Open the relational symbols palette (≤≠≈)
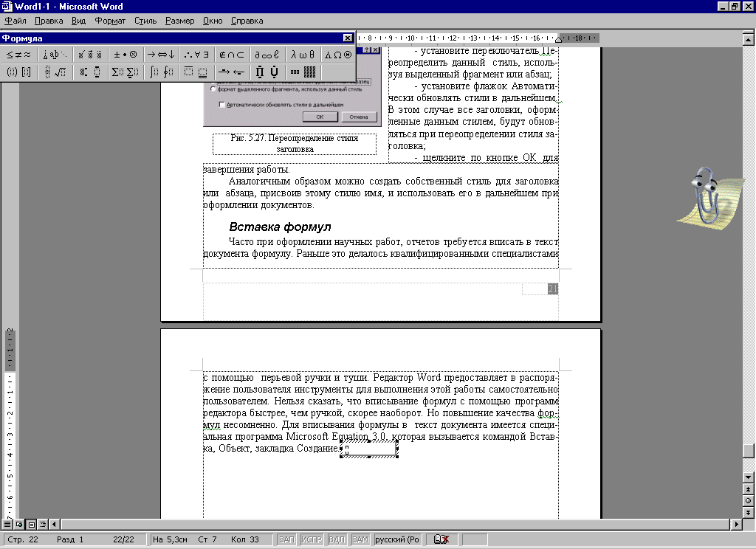Viewport: 756px width, 549px height. pos(19,55)
